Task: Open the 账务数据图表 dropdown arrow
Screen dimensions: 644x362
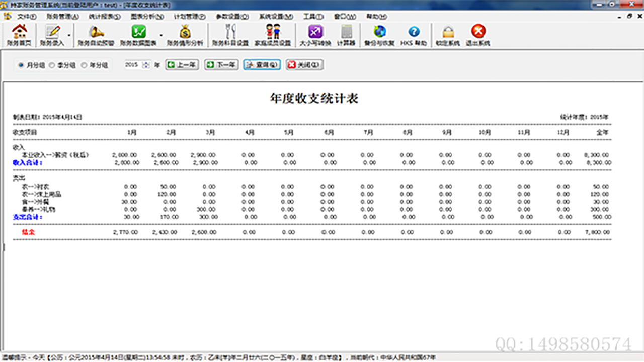Action: (x=160, y=35)
